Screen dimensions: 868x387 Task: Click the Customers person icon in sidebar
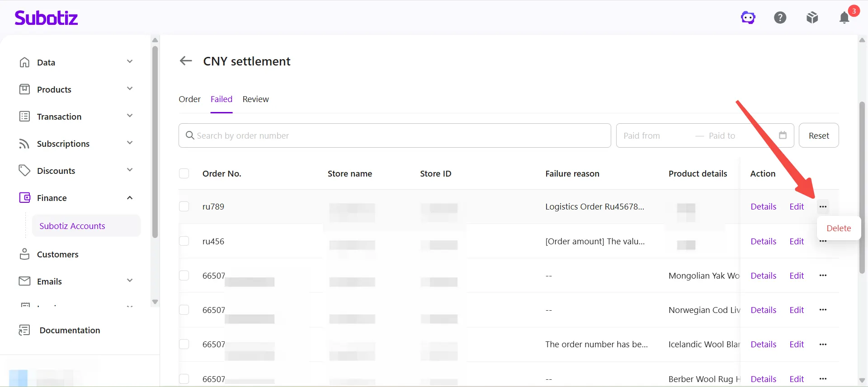24,254
